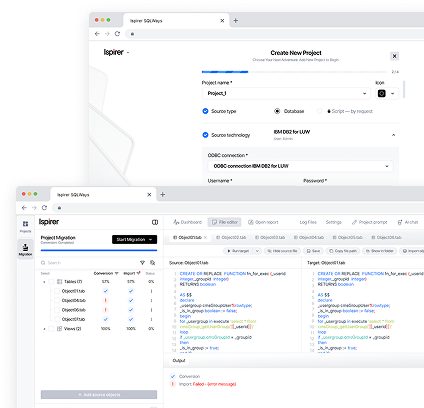
Task: Click the back arrow in the front browser window
Action: (24, 208)
